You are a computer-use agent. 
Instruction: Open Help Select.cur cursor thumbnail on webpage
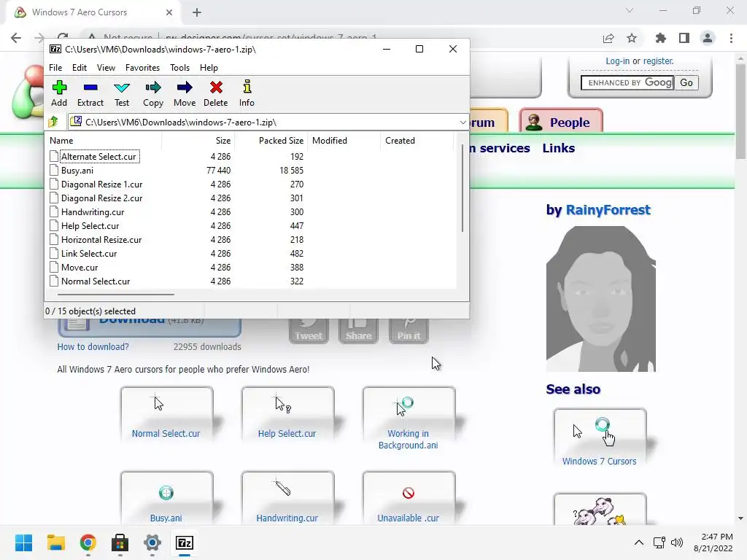pyautogui.click(x=287, y=413)
